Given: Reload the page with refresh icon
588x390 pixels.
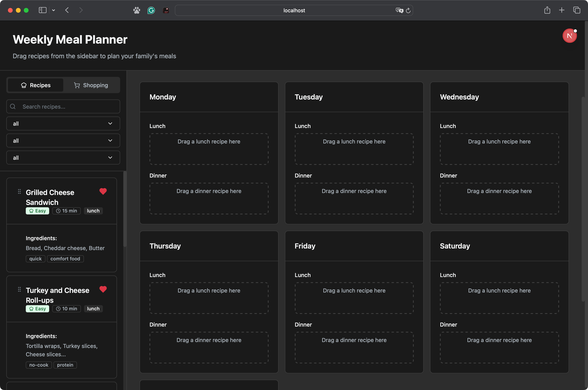Looking at the screenshot, I should point(408,10).
